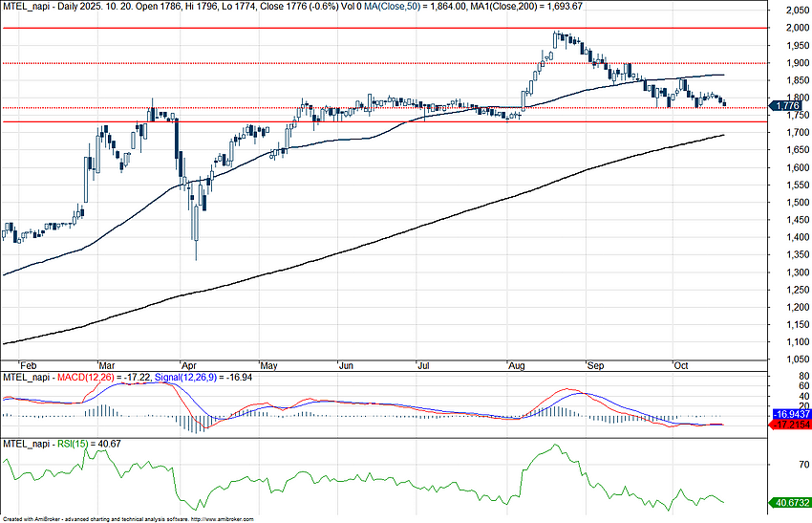Viewport: 812px width, 523px height.
Task: Click the Oct month marker on time axis
Action: (x=681, y=365)
